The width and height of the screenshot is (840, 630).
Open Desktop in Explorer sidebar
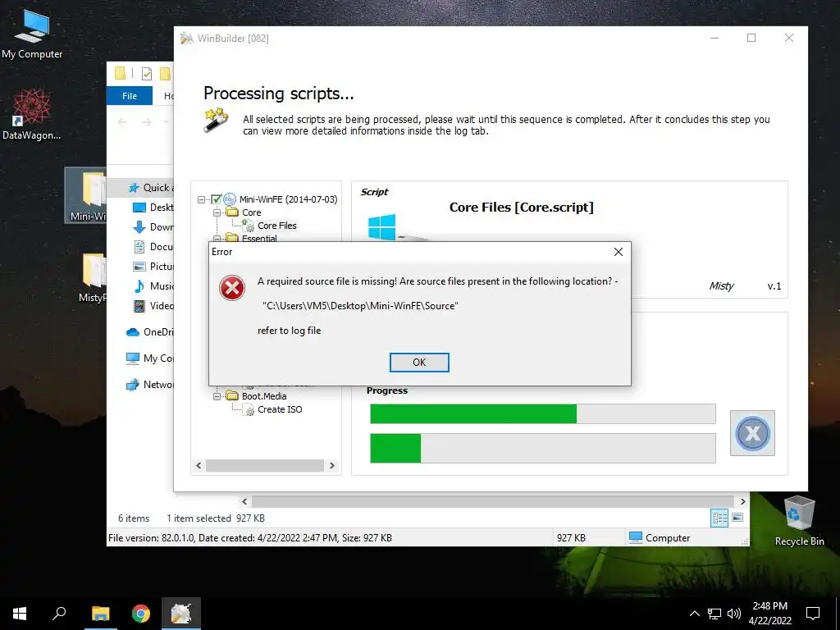(153, 208)
